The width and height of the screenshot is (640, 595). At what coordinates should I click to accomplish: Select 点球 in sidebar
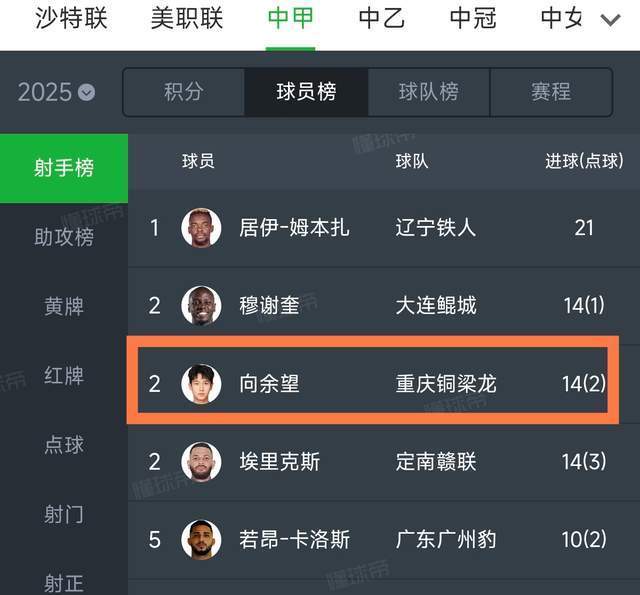pyautogui.click(x=64, y=445)
